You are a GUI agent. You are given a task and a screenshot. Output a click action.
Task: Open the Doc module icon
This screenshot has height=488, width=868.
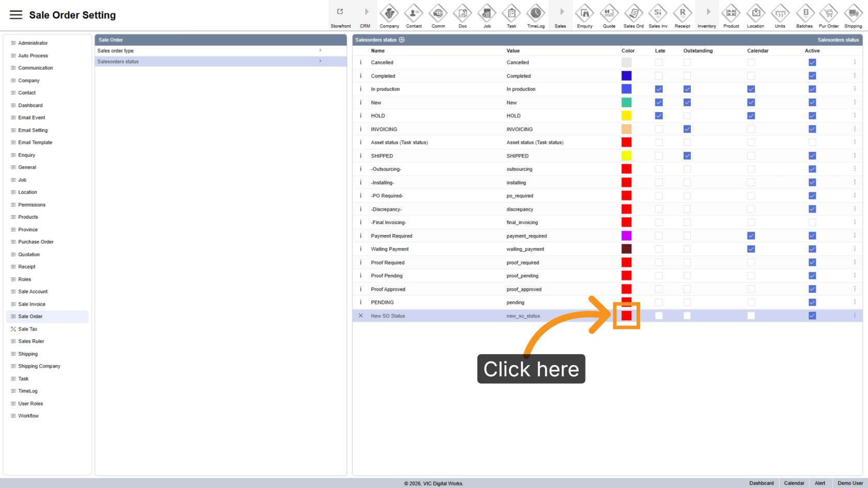pyautogui.click(x=462, y=15)
